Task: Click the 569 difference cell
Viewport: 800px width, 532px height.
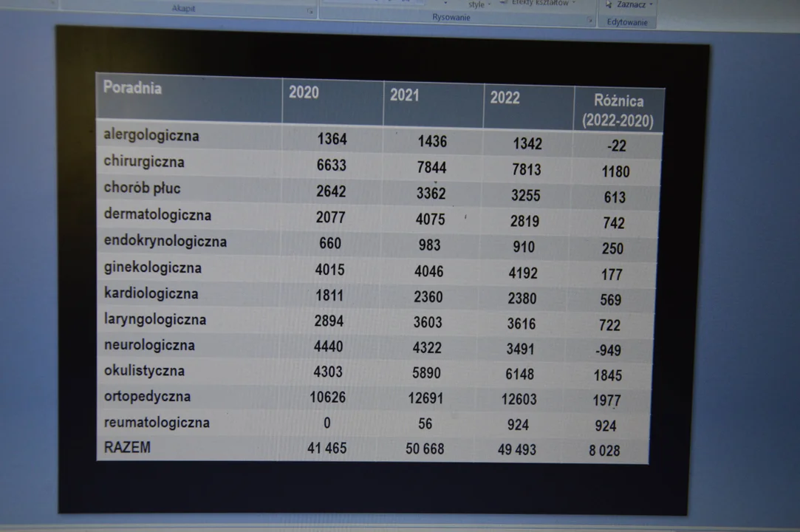Action: (611, 300)
